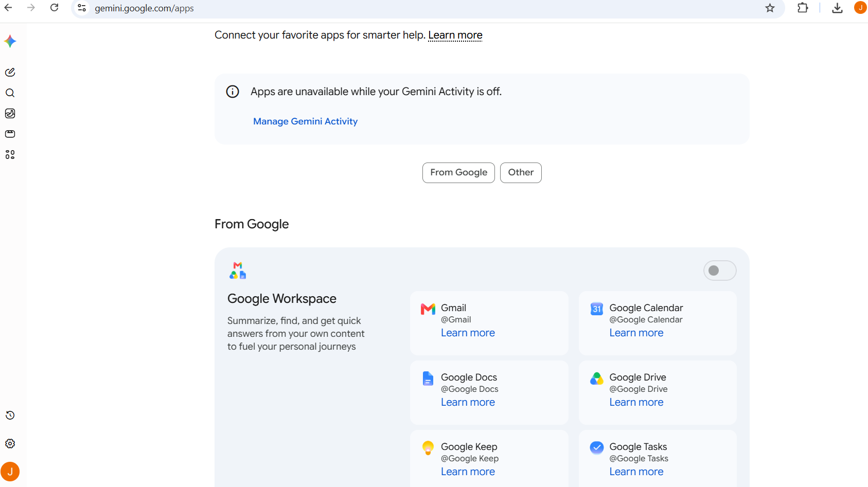The image size is (868, 487).
Task: Open browser downloads icon
Action: click(838, 8)
